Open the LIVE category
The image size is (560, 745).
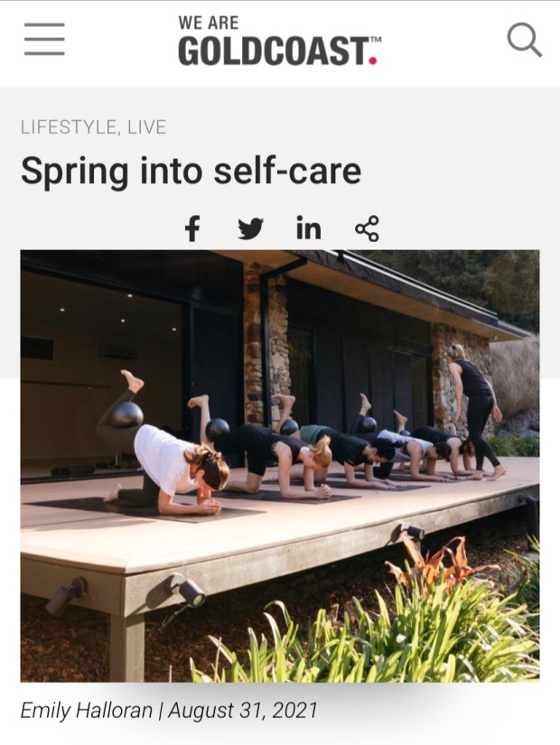(x=147, y=127)
